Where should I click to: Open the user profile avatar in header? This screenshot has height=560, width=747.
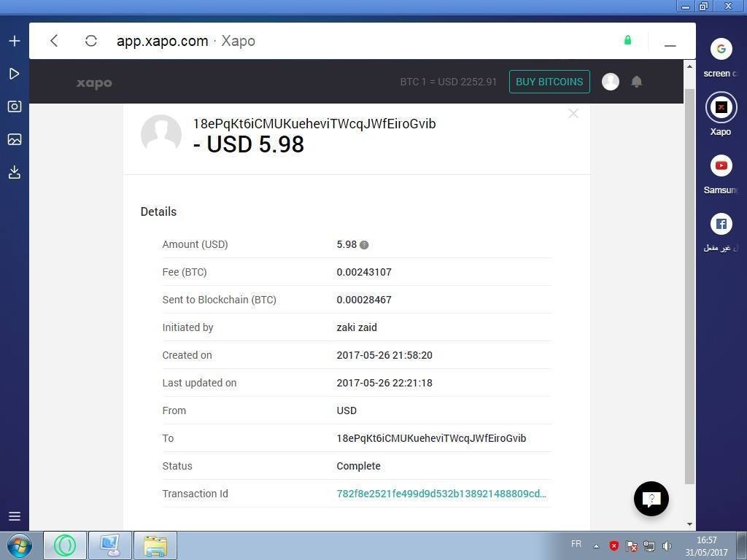[x=611, y=82]
